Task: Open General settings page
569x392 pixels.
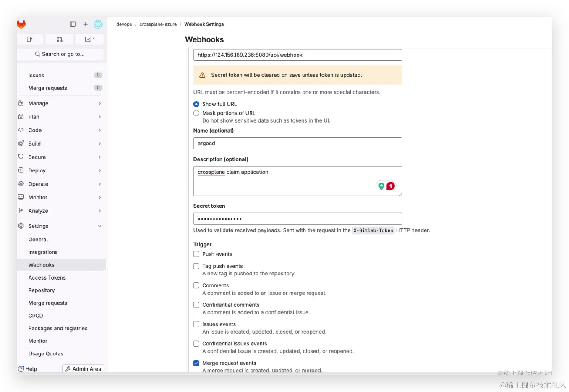Action: [x=61, y=240]
